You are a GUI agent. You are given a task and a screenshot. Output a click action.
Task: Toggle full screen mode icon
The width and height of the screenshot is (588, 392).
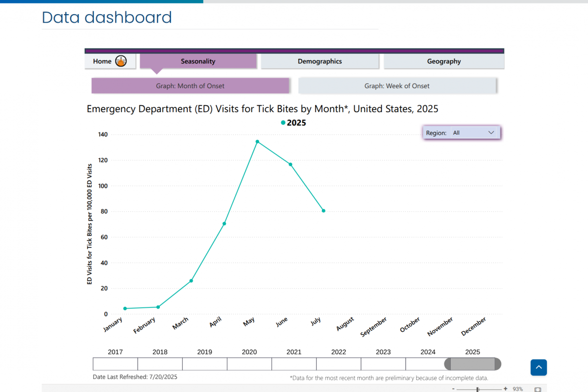[538, 389]
